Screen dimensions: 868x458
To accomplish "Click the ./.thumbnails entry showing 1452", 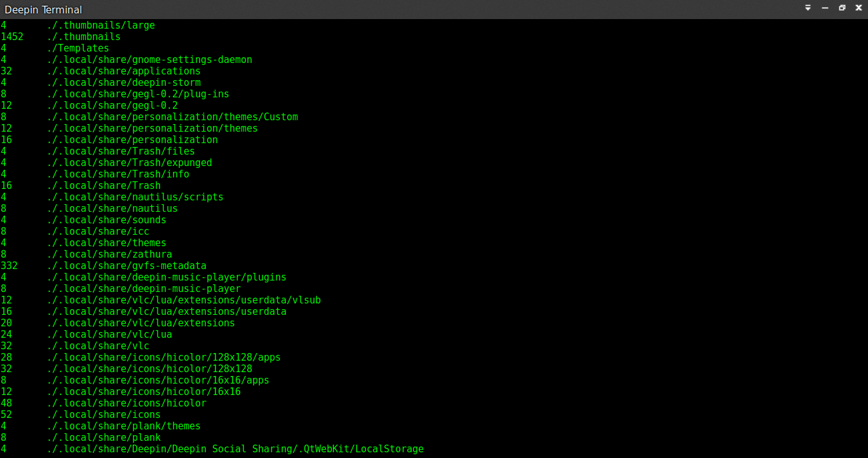I will coord(84,36).
